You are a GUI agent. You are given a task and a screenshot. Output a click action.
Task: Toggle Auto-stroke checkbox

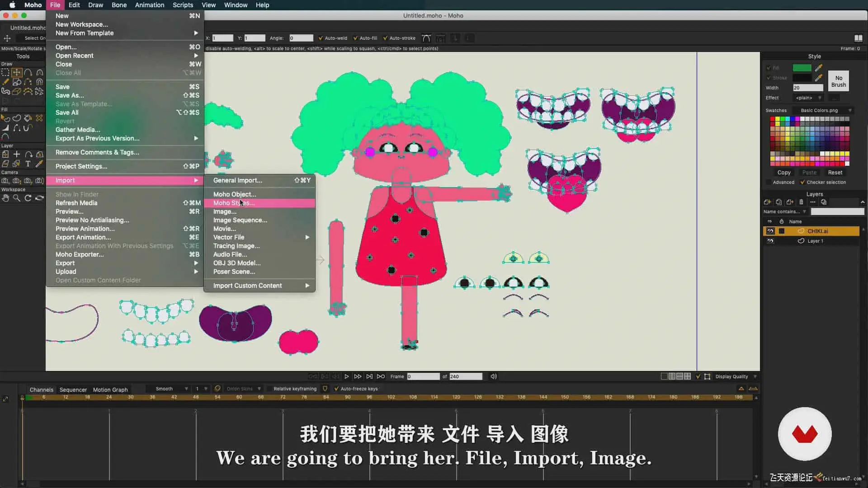click(385, 38)
